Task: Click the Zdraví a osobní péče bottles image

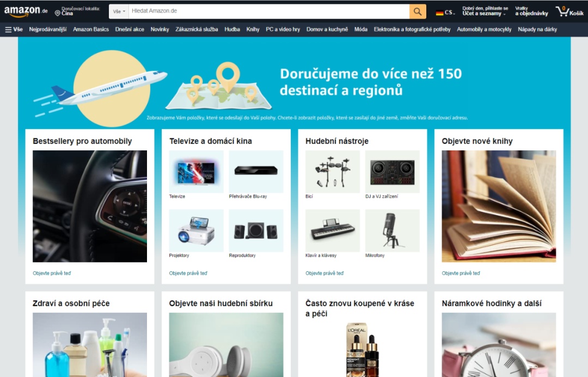Action: [x=90, y=345]
